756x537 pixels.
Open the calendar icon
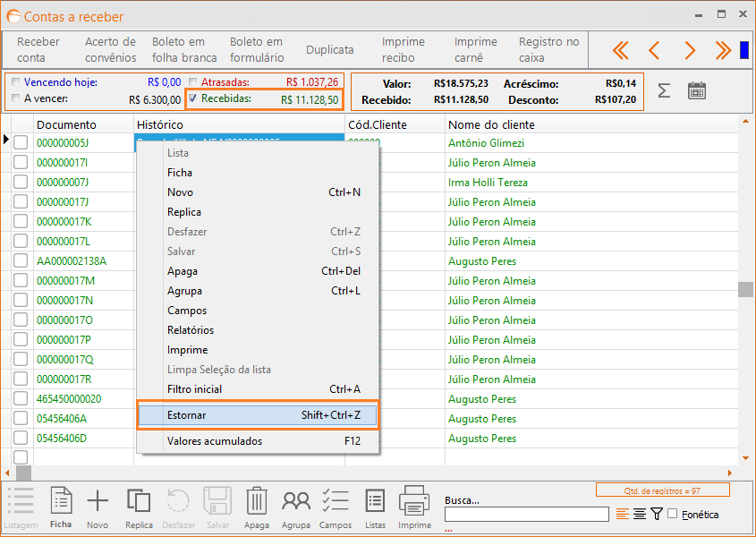[697, 90]
